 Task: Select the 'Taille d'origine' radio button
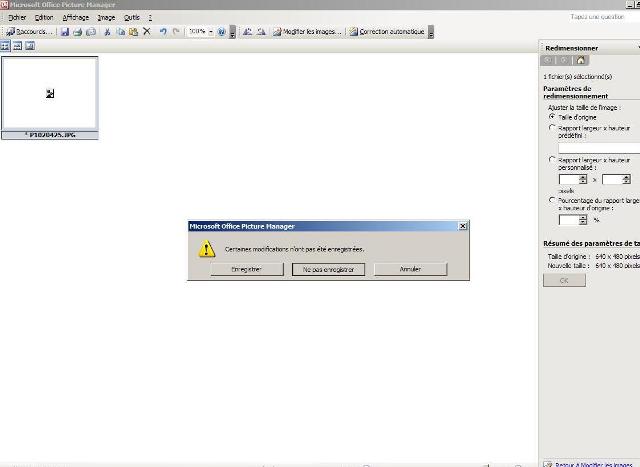coord(552,117)
